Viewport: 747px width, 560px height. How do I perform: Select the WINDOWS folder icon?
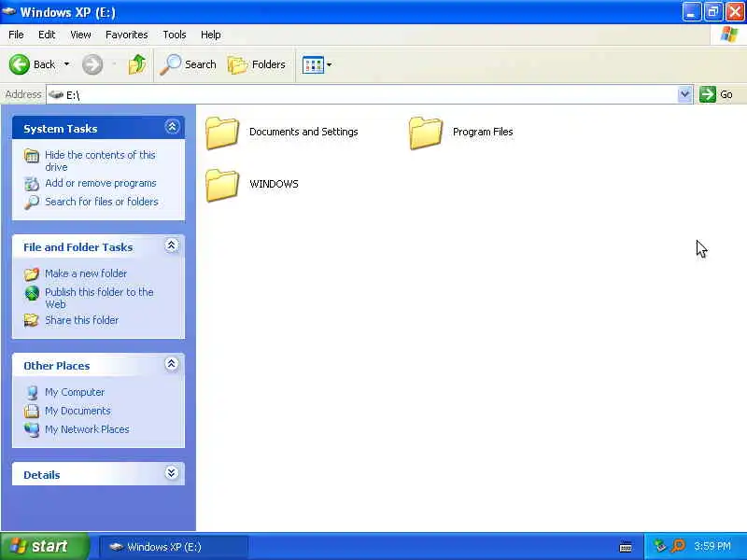[x=222, y=185]
